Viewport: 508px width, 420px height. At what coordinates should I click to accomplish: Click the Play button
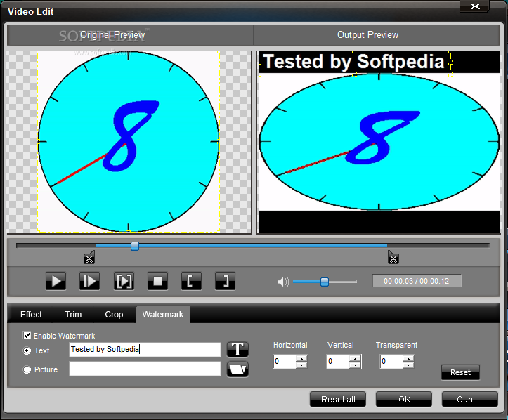[x=56, y=281]
